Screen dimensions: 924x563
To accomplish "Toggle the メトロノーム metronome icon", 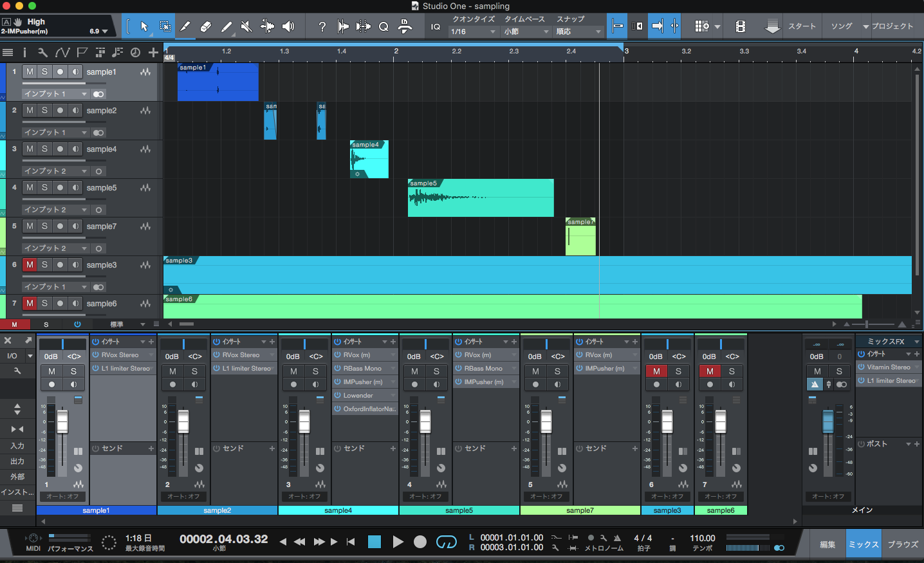I will (617, 538).
